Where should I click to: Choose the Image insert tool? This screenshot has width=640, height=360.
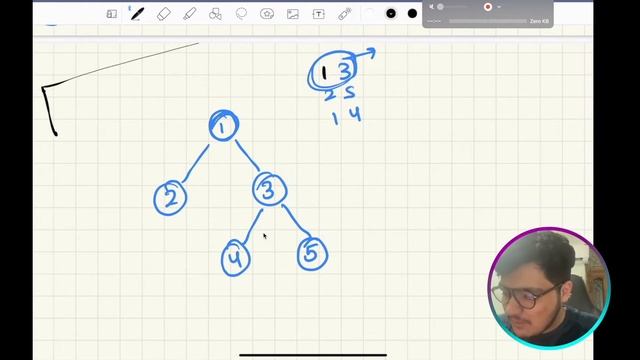tap(293, 14)
